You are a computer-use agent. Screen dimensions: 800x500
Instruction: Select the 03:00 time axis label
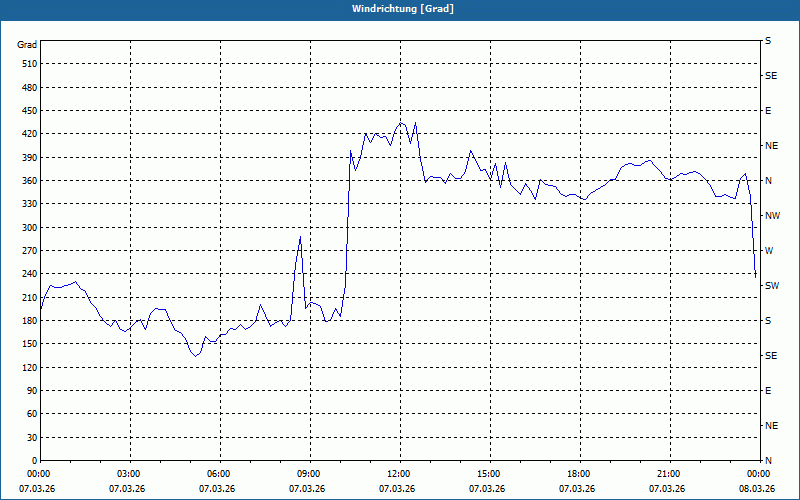point(128,473)
